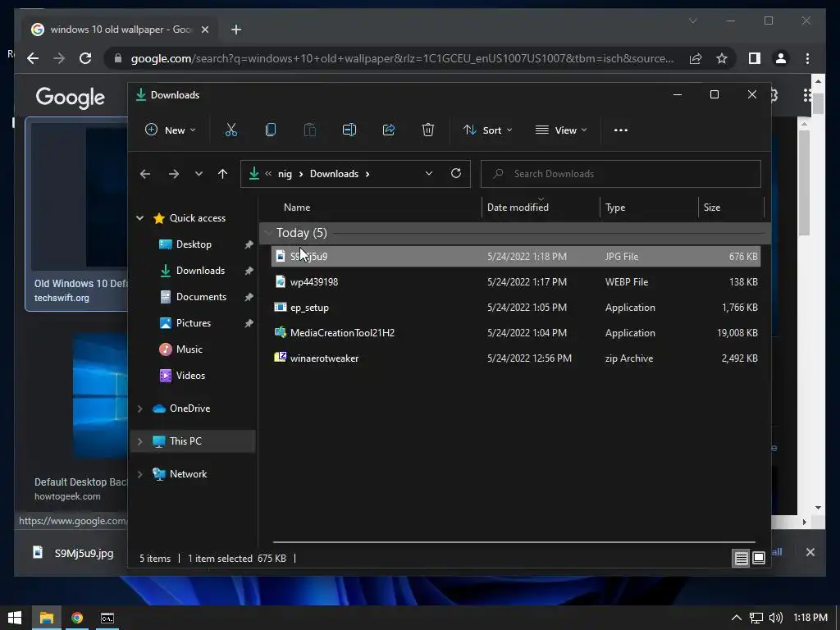Collapse the Quick access tree node
The width and height of the screenshot is (840, 630).
click(139, 218)
